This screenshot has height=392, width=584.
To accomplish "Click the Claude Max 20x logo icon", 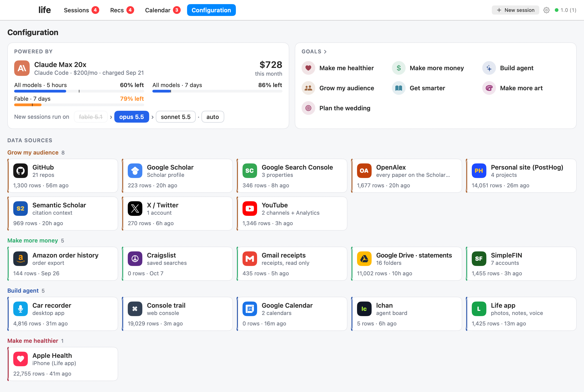I will pos(22,68).
